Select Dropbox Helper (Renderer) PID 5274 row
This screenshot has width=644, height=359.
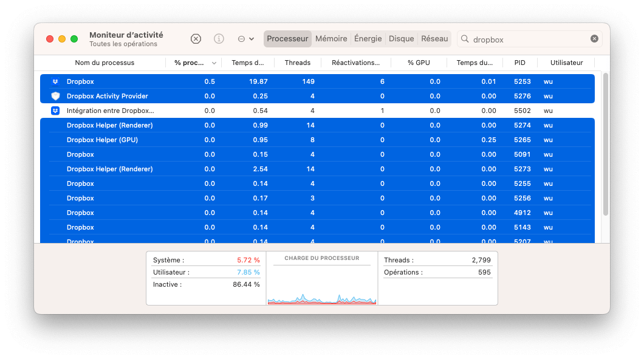317,125
